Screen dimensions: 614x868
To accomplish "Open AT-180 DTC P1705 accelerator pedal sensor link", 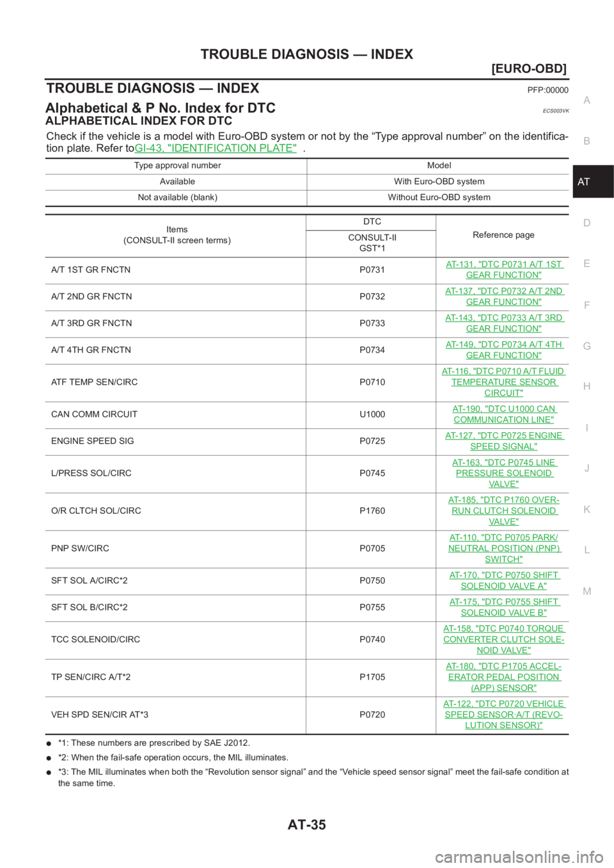I will (x=504, y=677).
